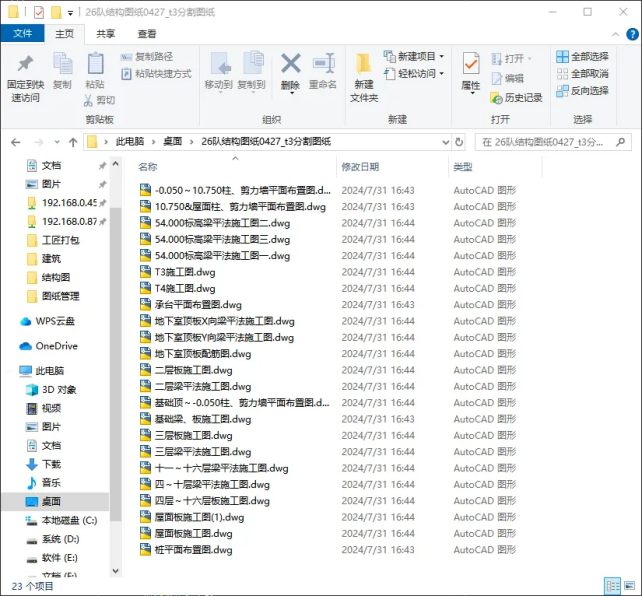This screenshot has height=596, width=642.
Task: Switch to details view in status bar
Action: coord(611,585)
